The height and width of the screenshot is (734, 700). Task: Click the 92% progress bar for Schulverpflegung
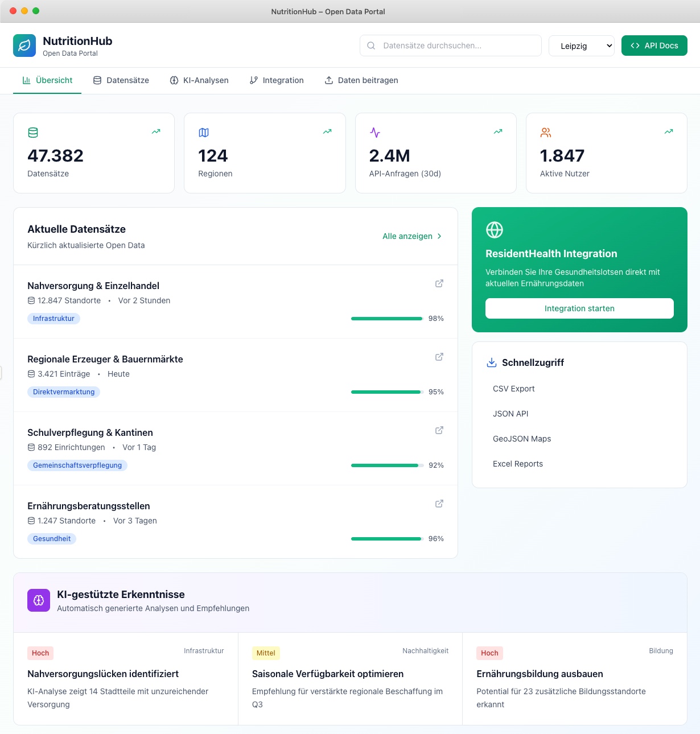click(x=386, y=465)
